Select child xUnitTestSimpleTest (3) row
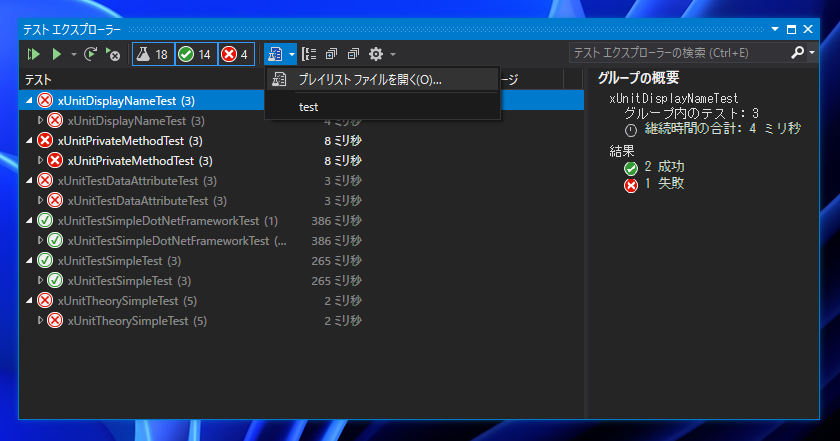The height and width of the screenshot is (441, 840). [302, 280]
